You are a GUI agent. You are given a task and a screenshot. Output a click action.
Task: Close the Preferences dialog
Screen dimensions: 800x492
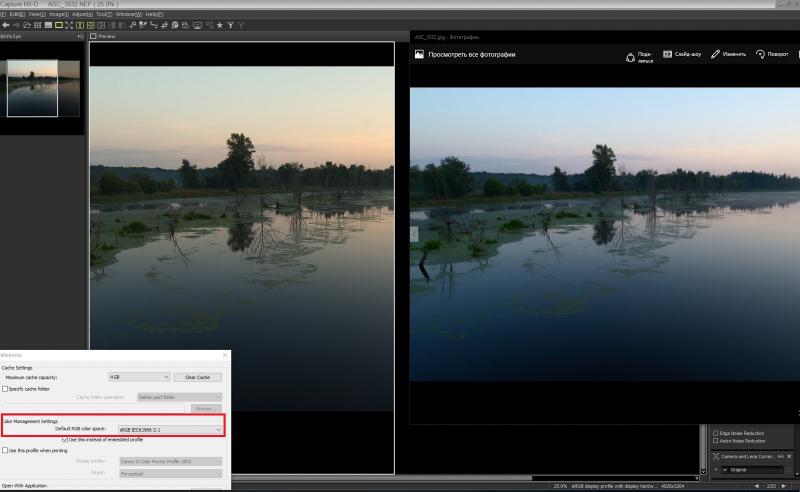[x=225, y=355]
